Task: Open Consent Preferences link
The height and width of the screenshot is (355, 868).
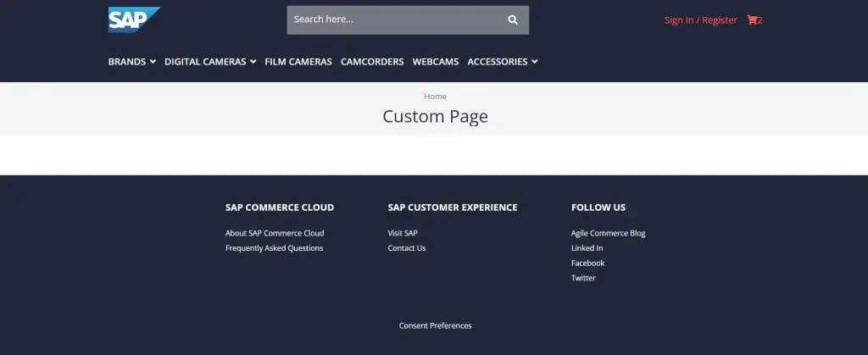Action: (435, 325)
